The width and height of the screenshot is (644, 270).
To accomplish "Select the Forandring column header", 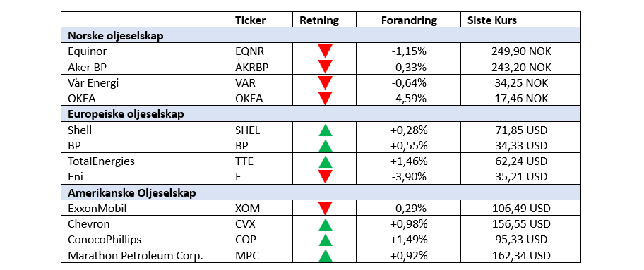I will 409,20.
